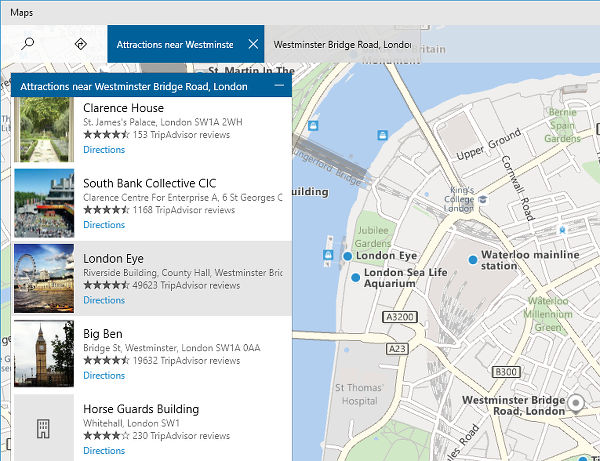The height and width of the screenshot is (461, 600).
Task: Click Waterloo mainline station map pin
Action: [x=473, y=260]
